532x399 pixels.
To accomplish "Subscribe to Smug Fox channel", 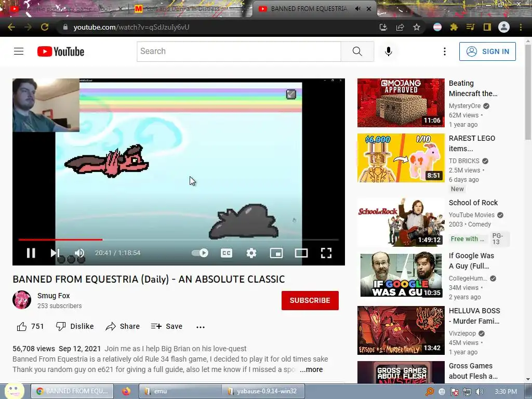I will (x=310, y=300).
